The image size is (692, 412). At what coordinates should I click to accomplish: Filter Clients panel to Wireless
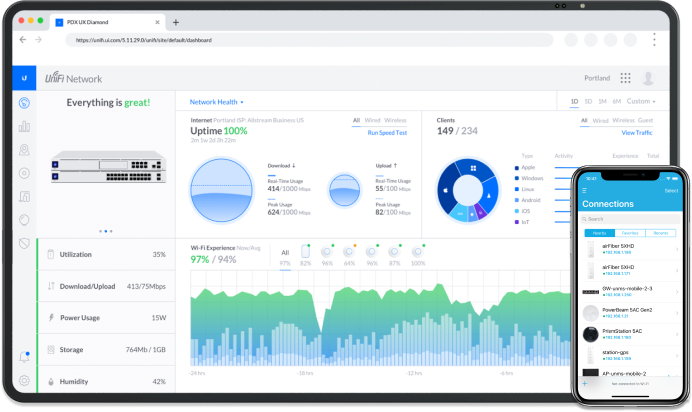623,120
